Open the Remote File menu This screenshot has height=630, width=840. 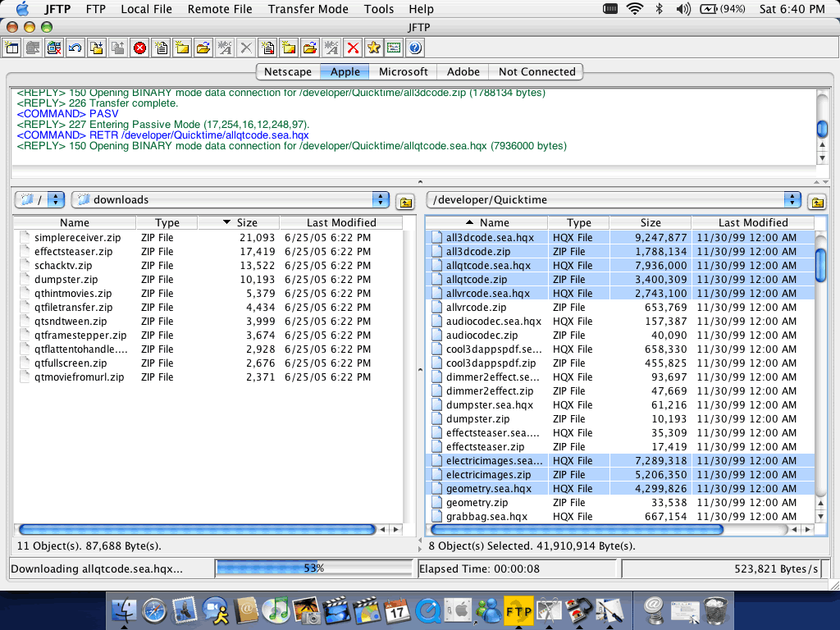(220, 9)
